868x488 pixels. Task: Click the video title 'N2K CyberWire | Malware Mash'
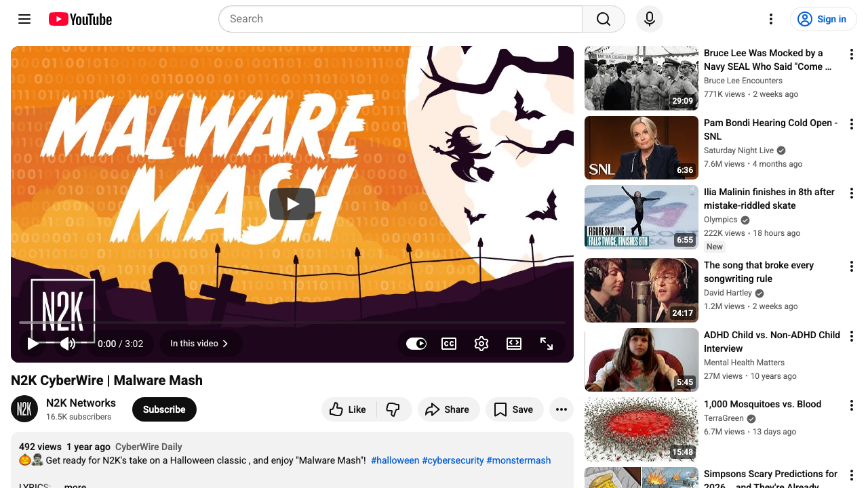click(106, 380)
